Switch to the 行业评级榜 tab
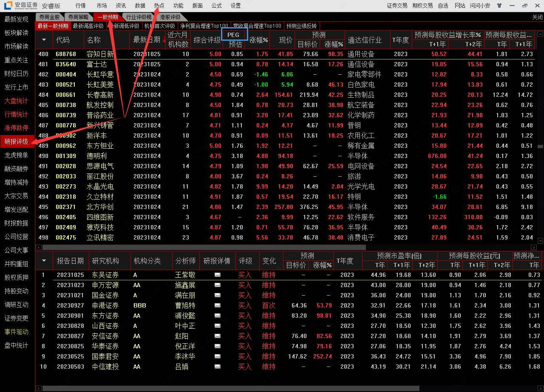Viewport: 544px width, 392px height. (x=139, y=17)
